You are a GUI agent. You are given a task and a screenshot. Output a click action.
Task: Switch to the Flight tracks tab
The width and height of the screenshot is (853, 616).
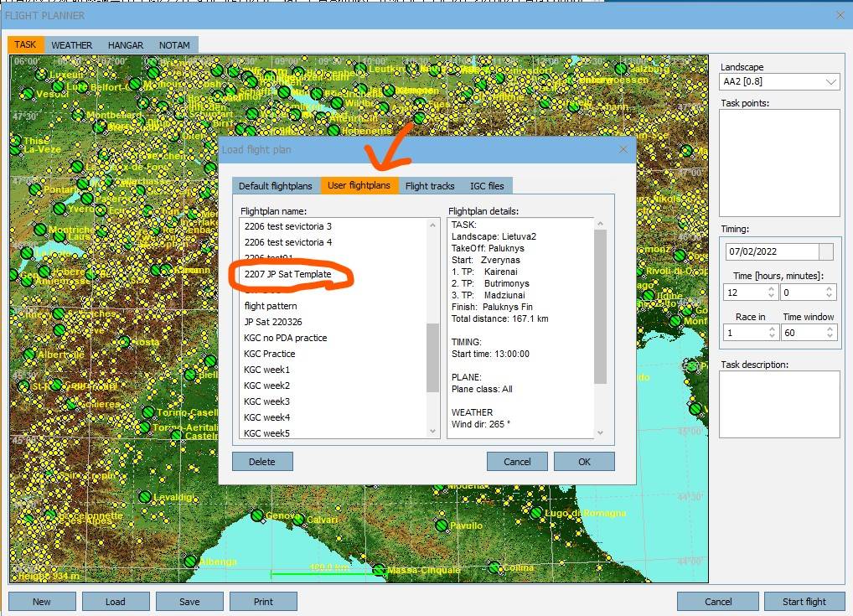click(429, 186)
